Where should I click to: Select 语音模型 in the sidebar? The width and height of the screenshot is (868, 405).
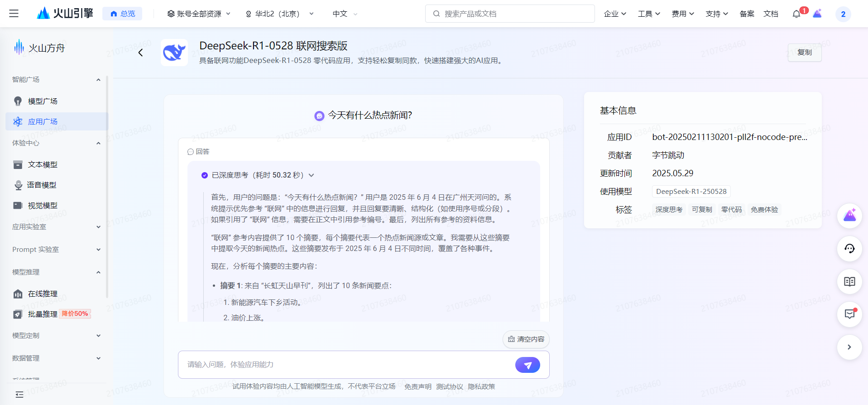click(x=57, y=185)
